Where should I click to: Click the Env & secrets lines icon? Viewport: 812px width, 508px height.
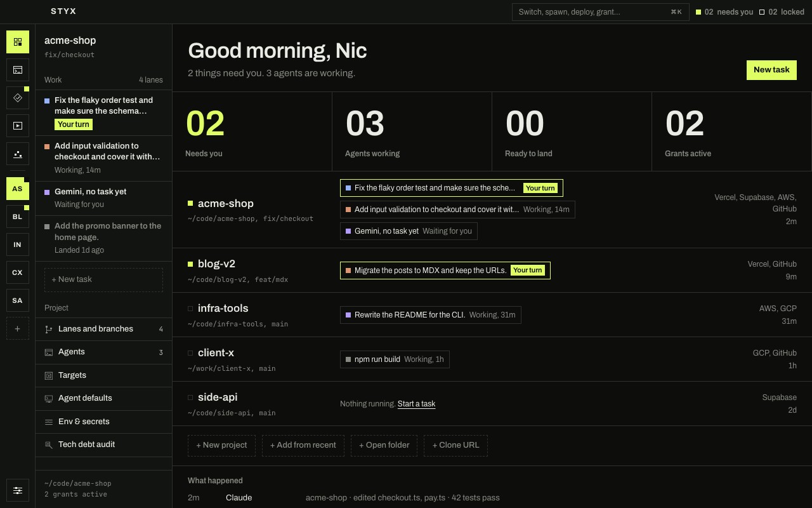[x=49, y=422]
